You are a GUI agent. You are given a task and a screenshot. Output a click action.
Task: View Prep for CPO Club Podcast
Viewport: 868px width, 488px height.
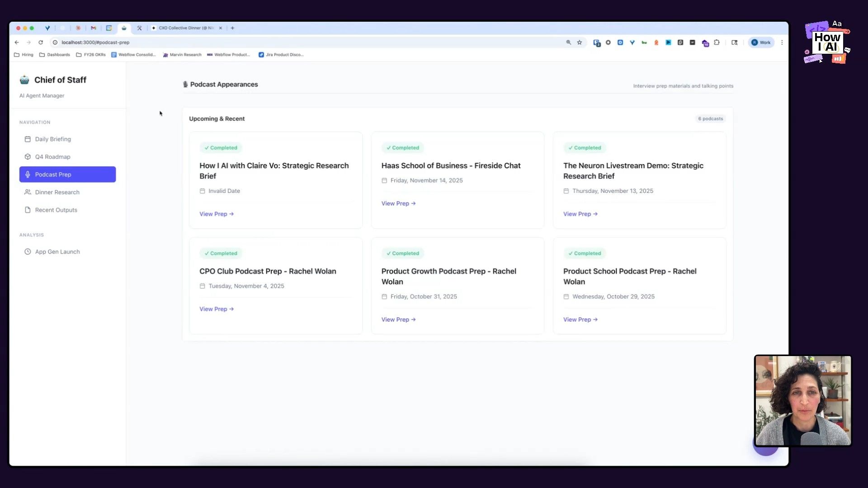tap(217, 309)
